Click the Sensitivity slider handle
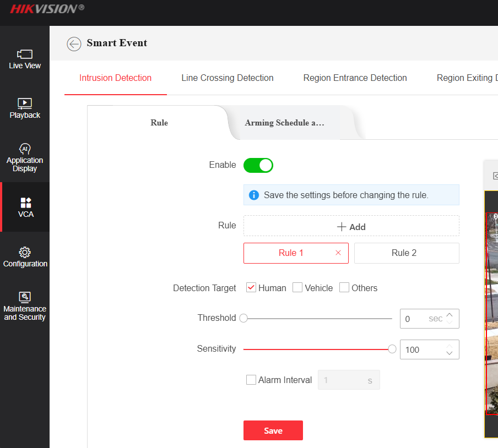Image resolution: width=498 pixels, height=448 pixels. 392,349
